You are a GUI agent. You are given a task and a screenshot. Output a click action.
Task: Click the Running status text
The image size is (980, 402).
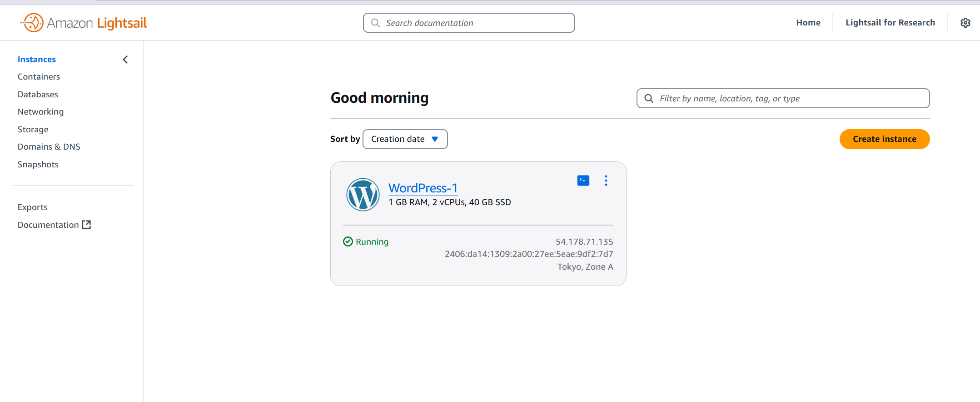[x=372, y=241]
